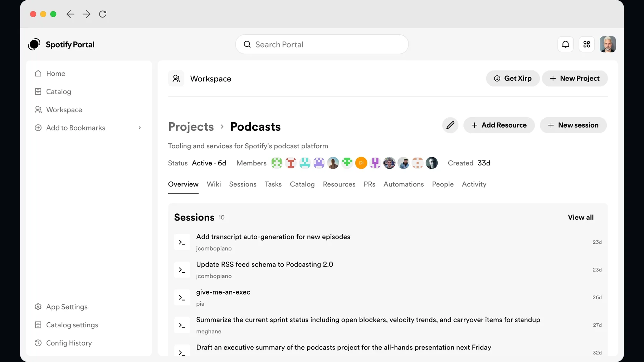The height and width of the screenshot is (362, 644).
Task: Click the green checkered identicon member avatar
Action: pos(277,163)
